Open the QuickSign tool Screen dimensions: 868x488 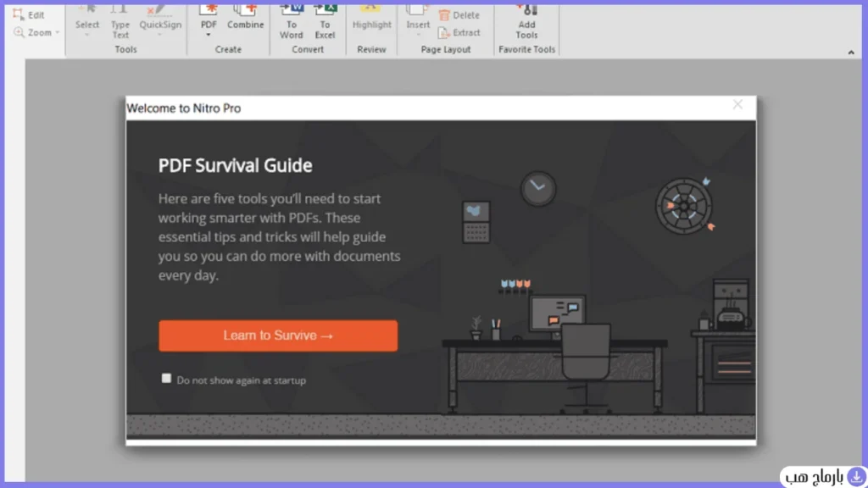[160, 21]
